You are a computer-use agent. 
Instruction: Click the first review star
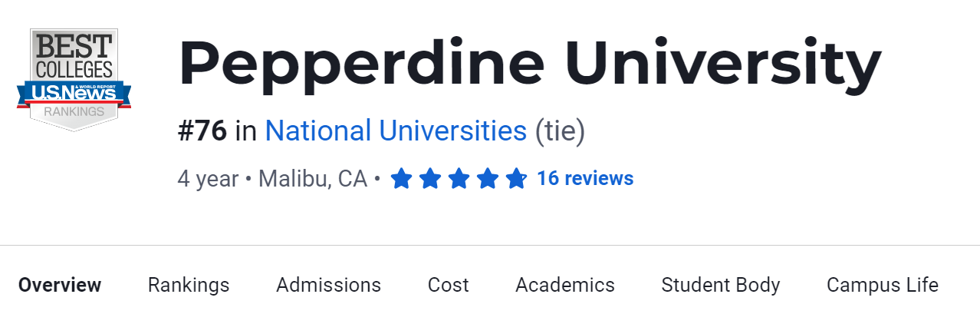click(x=401, y=179)
